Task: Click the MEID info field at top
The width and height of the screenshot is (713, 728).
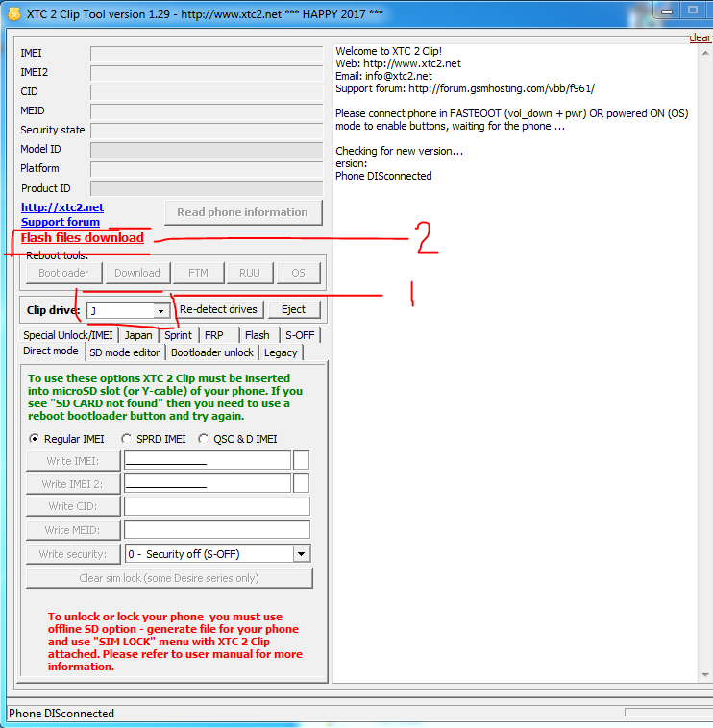Action: pos(207,111)
